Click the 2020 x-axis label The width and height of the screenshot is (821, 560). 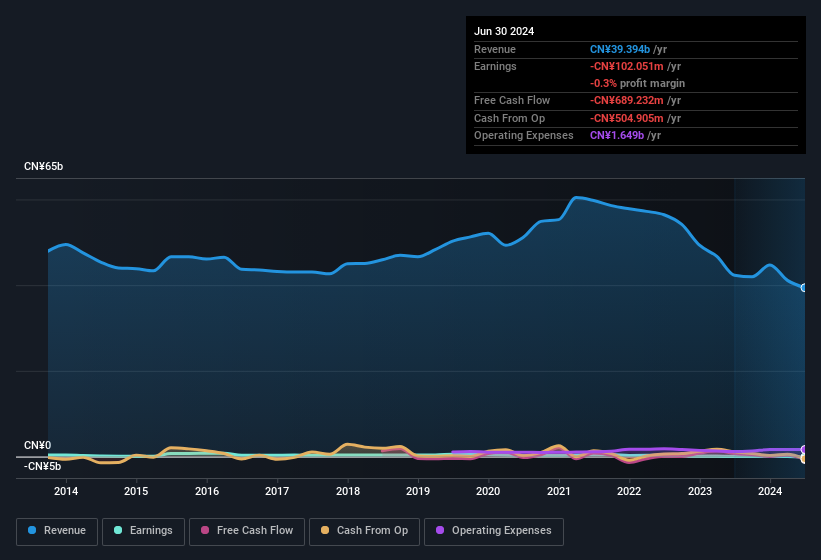click(x=488, y=491)
